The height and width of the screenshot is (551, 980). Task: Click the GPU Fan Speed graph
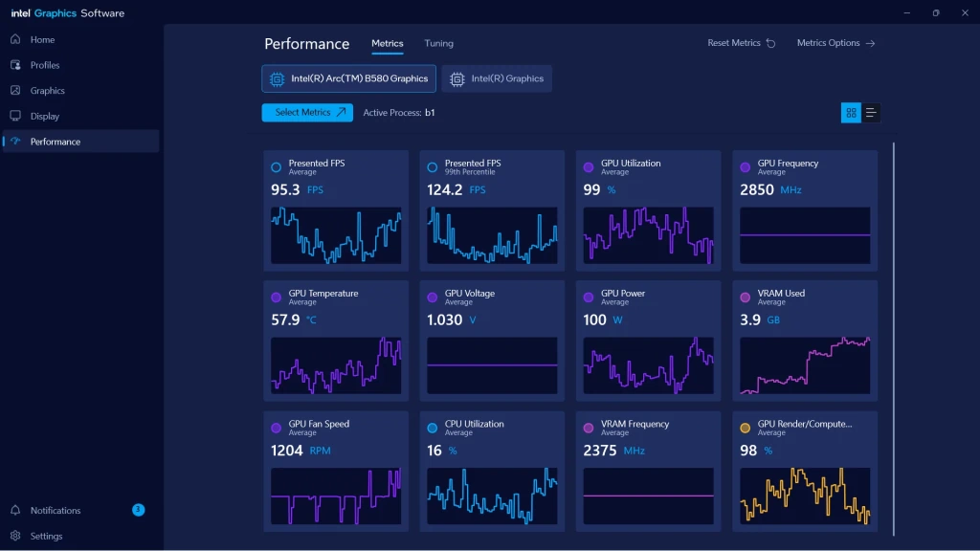click(336, 496)
